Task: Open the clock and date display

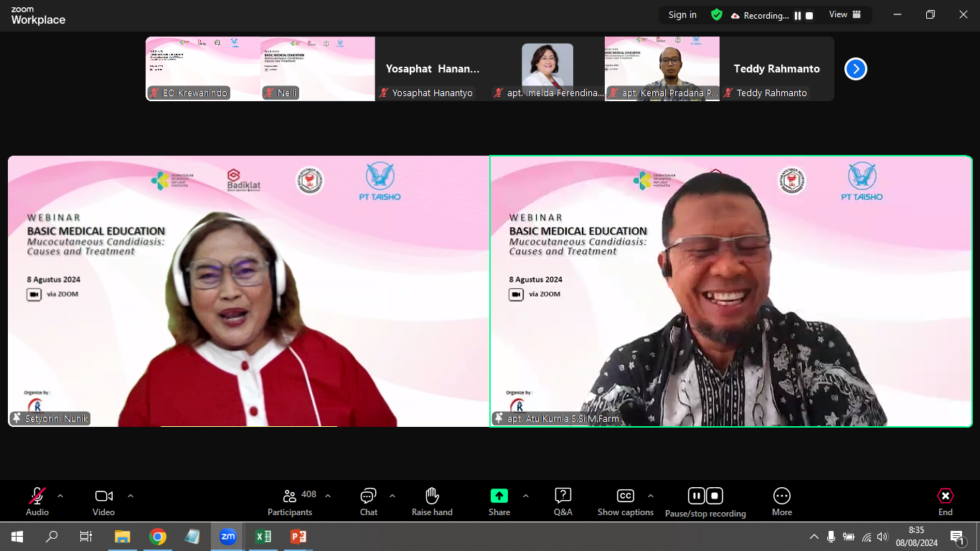Action: [916, 537]
